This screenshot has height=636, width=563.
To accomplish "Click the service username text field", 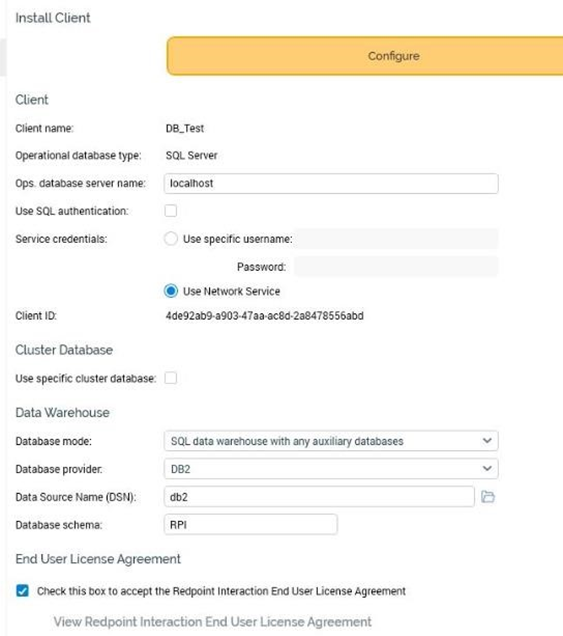I will click(x=396, y=238).
